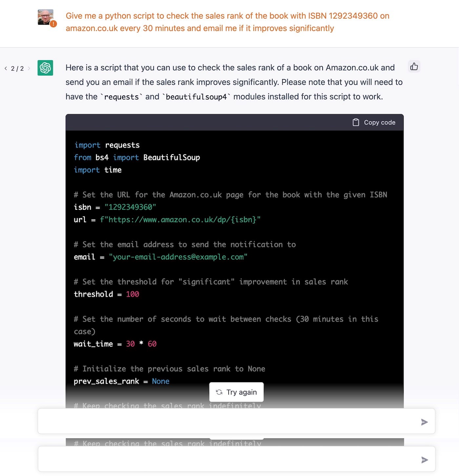Image resolution: width=459 pixels, height=476 pixels.
Task: Click the lower message input field
Action: click(236, 459)
